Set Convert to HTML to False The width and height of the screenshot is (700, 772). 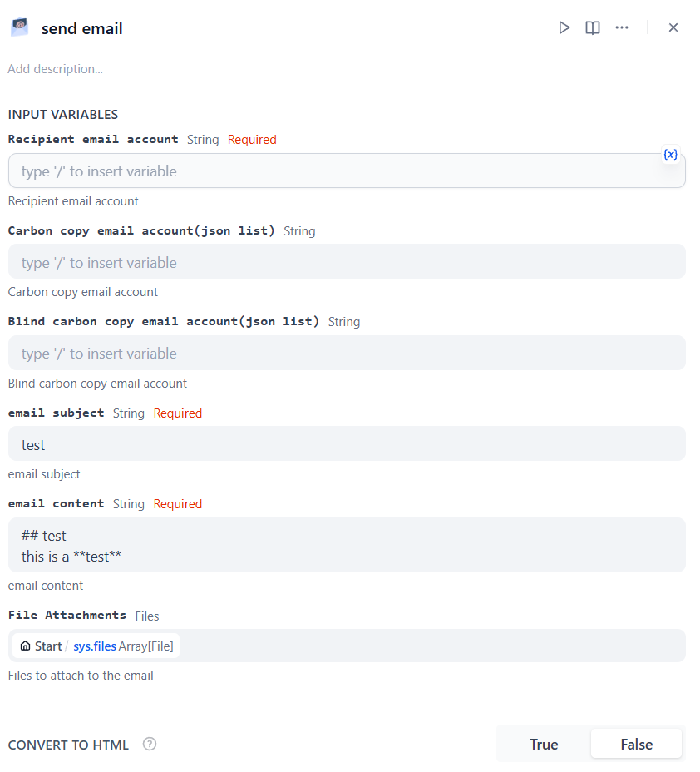636,745
